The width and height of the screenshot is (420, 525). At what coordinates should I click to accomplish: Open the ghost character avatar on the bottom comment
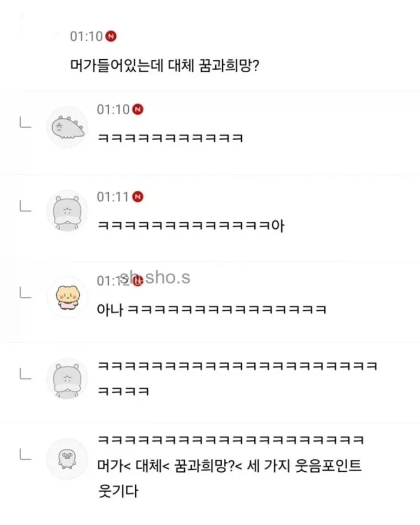[66, 458]
